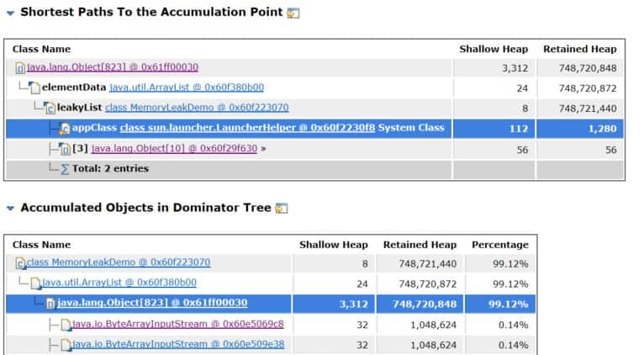644x355 pixels.
Task: Collapse the Accumulated Objects section triangle
Action: (x=10, y=208)
